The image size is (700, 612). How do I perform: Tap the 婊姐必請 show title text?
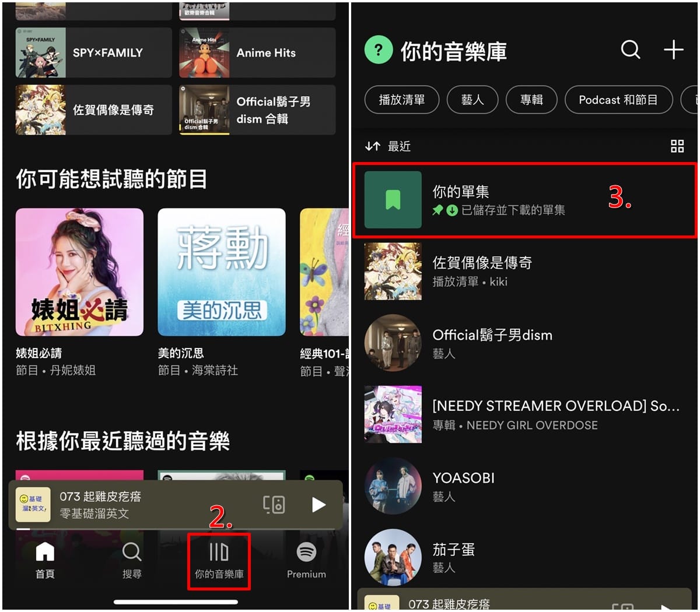click(x=38, y=353)
